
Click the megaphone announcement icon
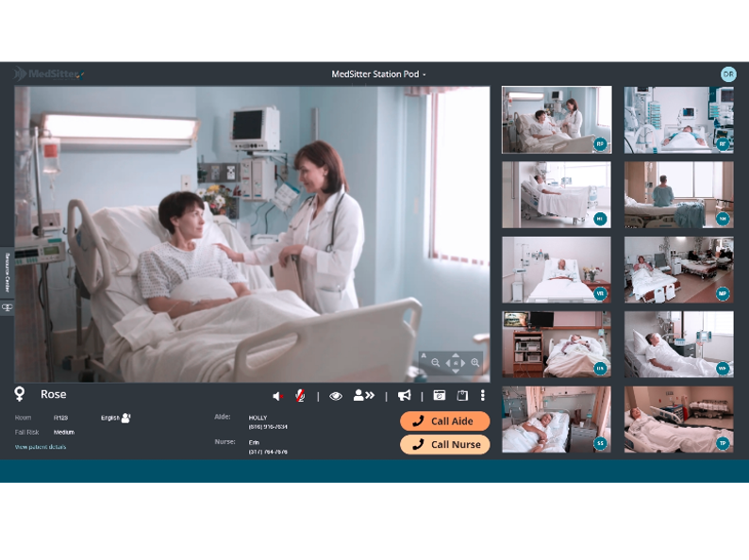click(404, 396)
